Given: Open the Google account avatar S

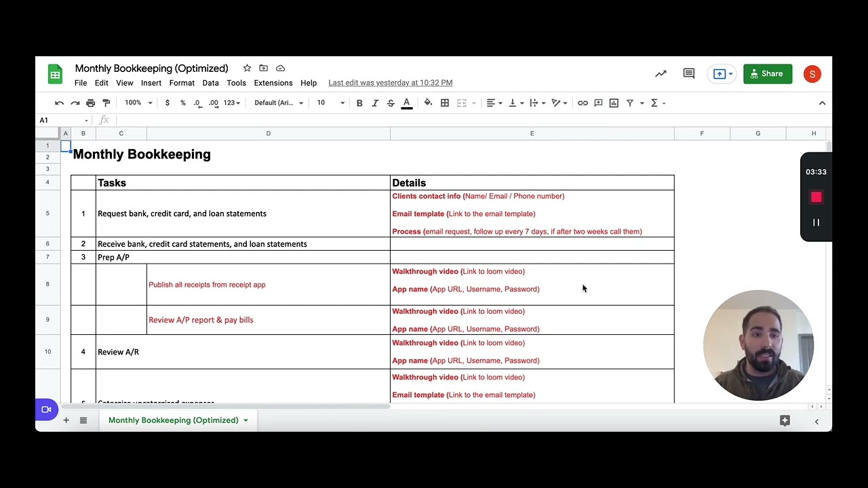Looking at the screenshot, I should pos(812,74).
